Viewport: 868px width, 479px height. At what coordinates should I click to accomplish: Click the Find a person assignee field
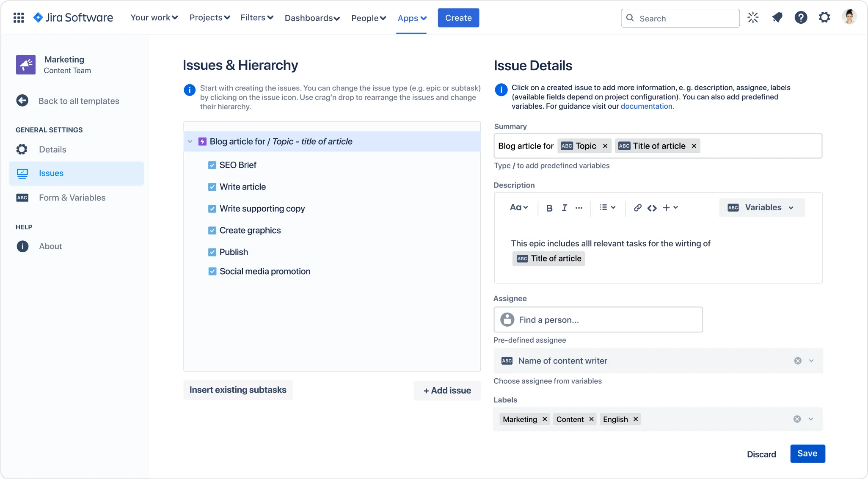point(598,320)
